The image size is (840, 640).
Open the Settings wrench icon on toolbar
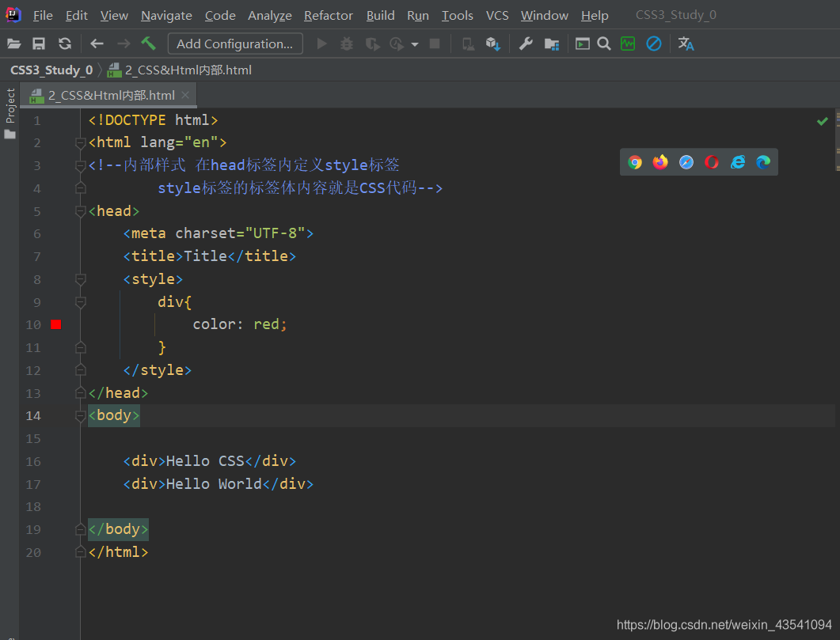(525, 44)
